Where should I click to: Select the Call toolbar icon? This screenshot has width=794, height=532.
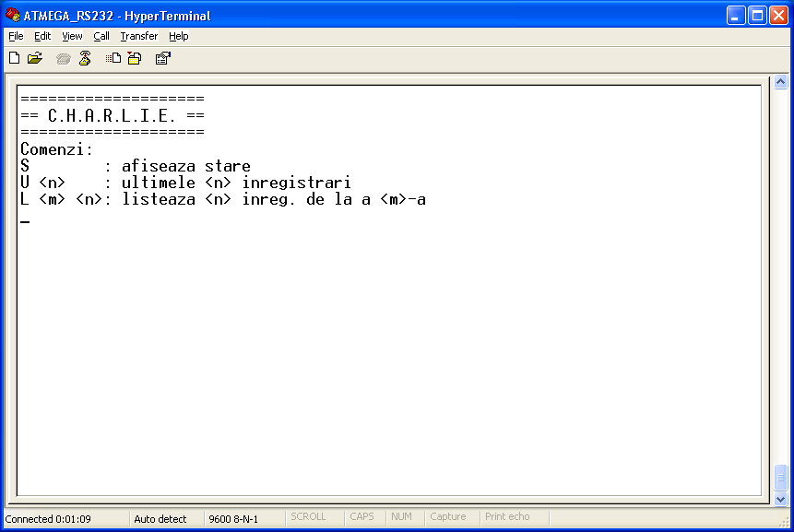click(x=63, y=57)
